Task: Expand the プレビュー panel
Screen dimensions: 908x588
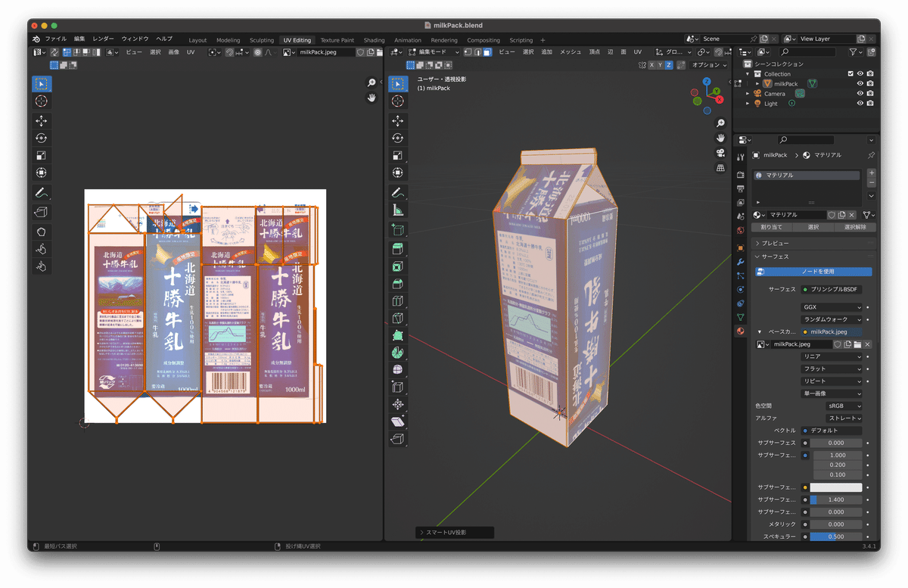Action: [813, 244]
